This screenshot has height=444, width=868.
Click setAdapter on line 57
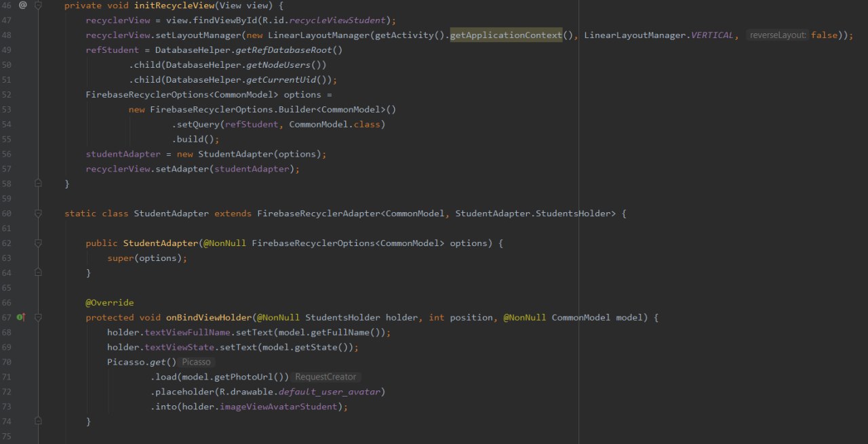182,169
